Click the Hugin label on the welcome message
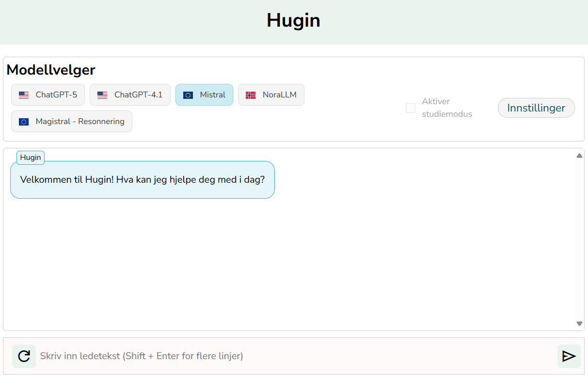The image size is (588, 378). pyautogui.click(x=30, y=157)
